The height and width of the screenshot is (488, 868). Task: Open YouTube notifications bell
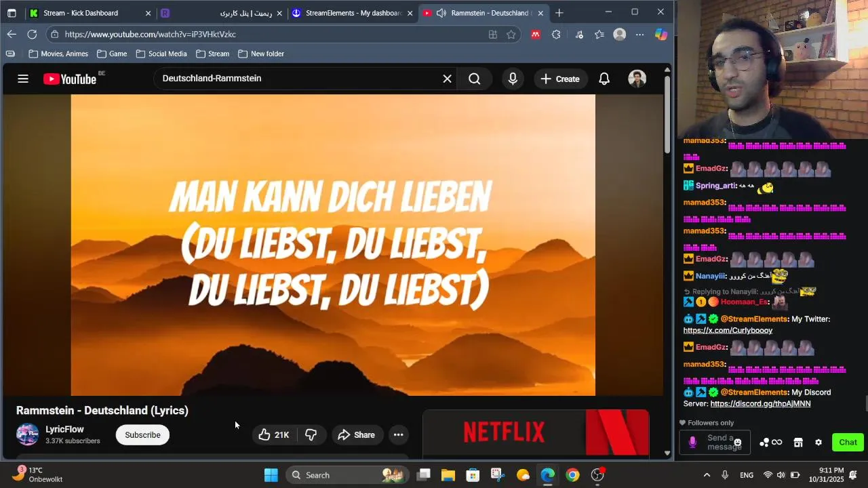pos(604,79)
